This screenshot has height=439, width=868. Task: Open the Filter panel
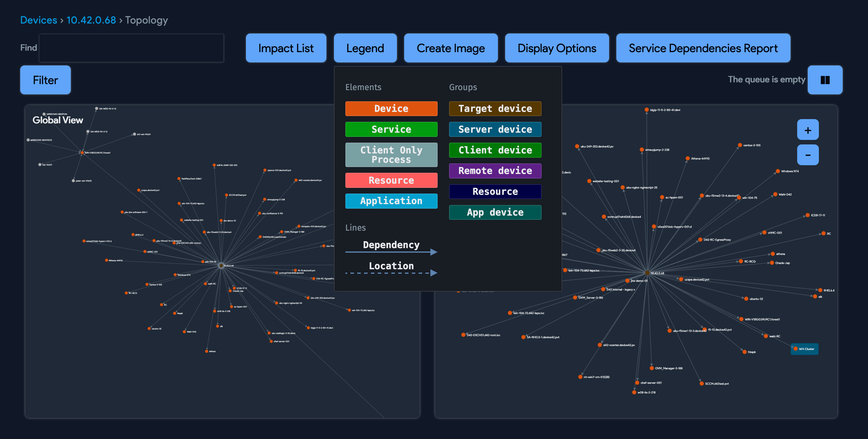click(x=45, y=80)
